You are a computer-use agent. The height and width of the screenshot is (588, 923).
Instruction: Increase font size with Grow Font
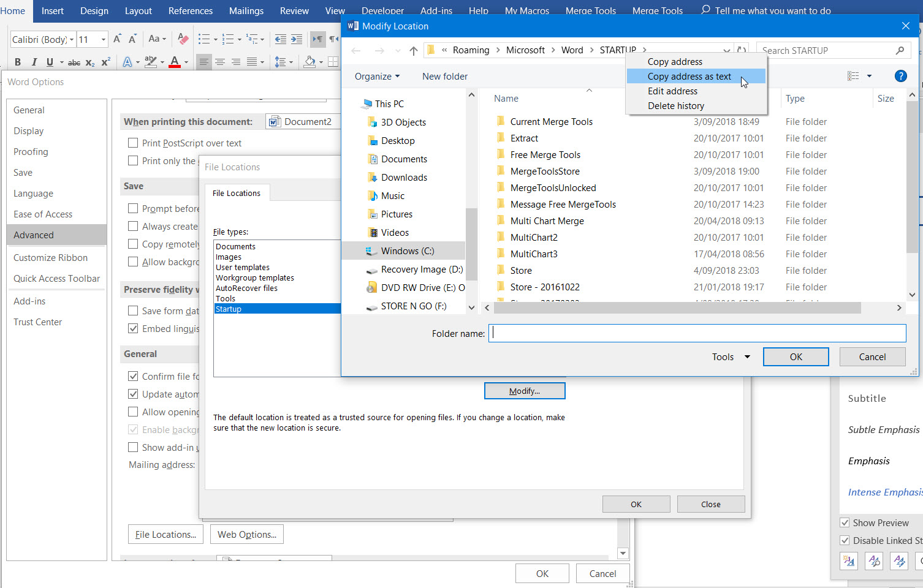(x=117, y=39)
